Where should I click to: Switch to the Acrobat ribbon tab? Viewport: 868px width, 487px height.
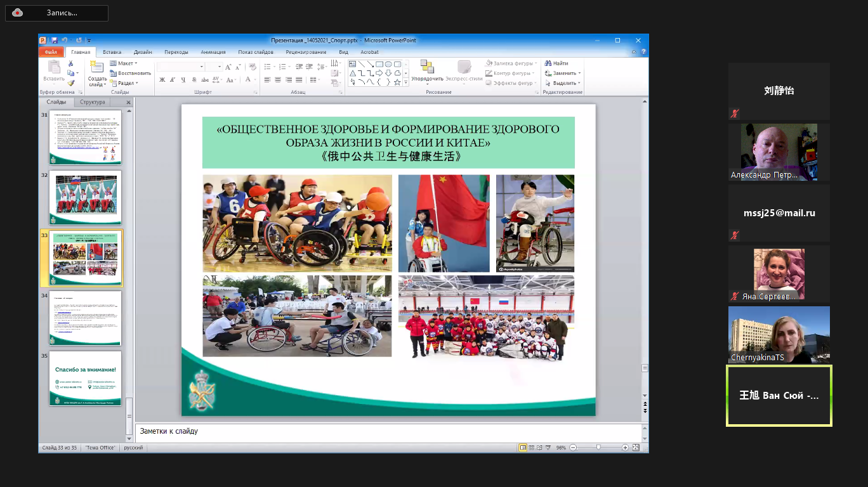[369, 52]
